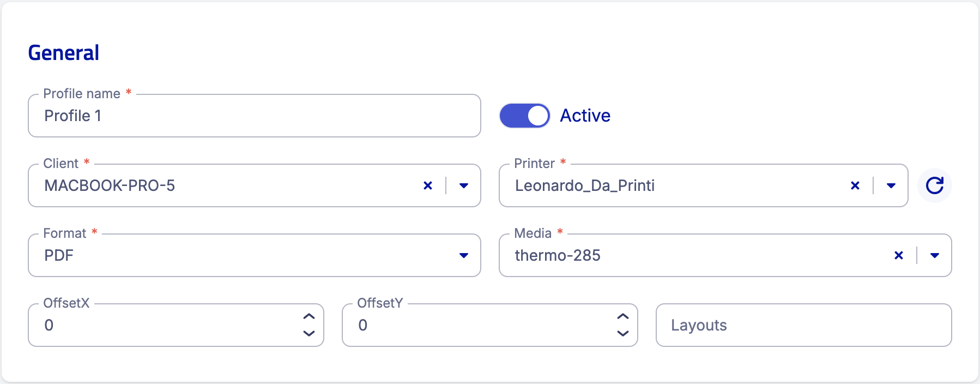The height and width of the screenshot is (384, 980).
Task: Open the Format dropdown arrow
Action: (x=464, y=255)
